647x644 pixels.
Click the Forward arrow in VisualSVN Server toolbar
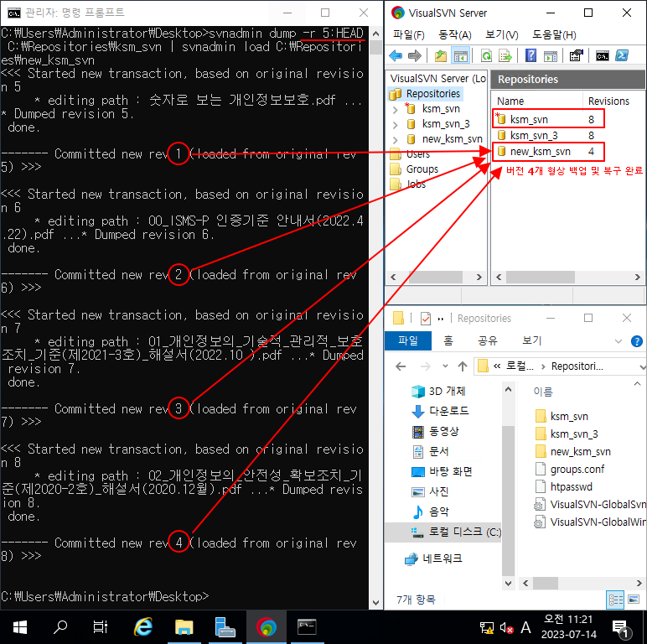tap(414, 55)
